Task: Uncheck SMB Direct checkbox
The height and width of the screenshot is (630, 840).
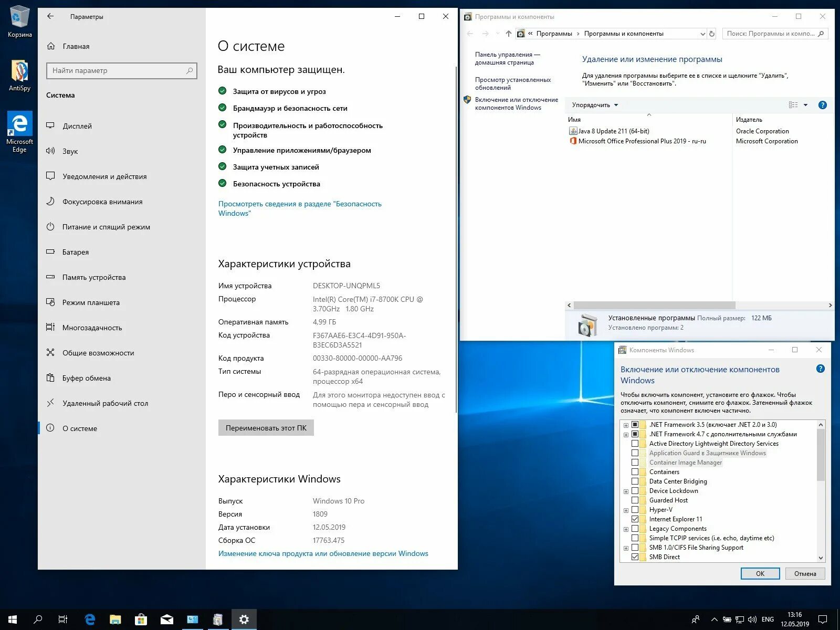Action: pyautogui.click(x=635, y=557)
